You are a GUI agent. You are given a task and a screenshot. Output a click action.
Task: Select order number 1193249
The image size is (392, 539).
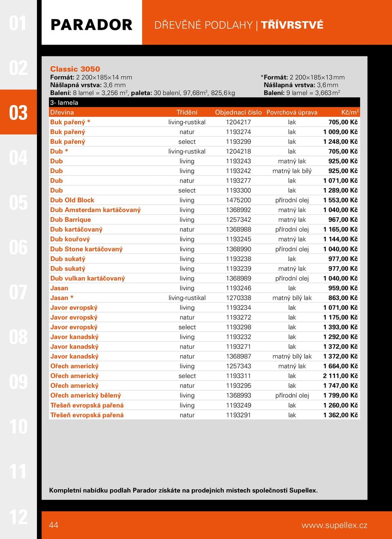click(238, 405)
